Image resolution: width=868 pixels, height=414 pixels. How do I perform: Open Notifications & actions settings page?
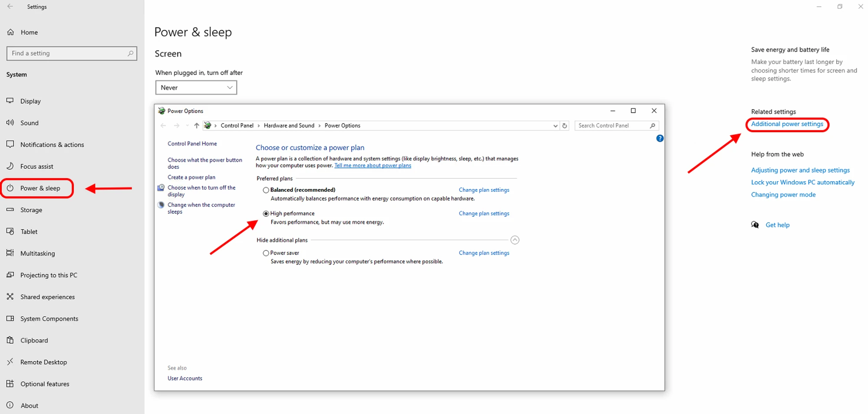(52, 145)
